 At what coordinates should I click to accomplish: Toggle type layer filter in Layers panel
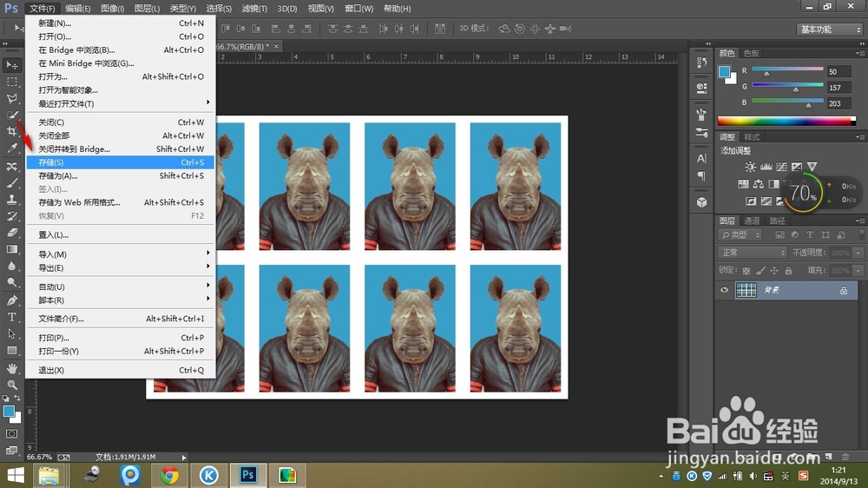coord(810,234)
